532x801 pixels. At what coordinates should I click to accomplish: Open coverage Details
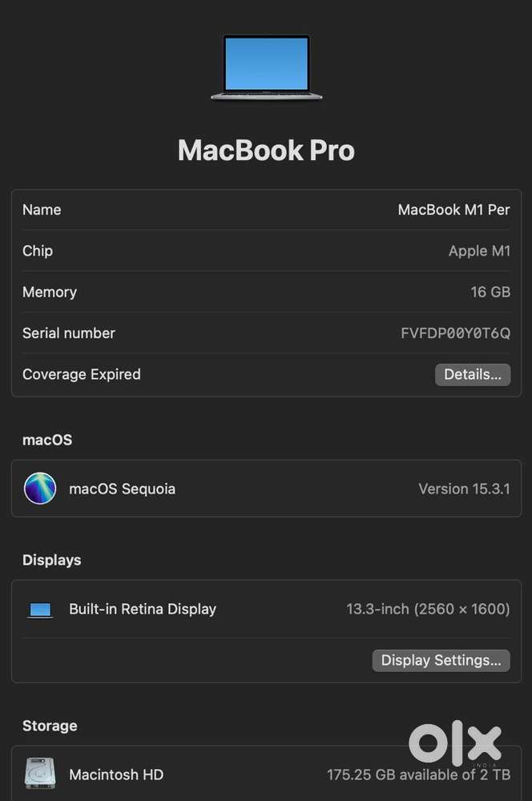click(473, 374)
